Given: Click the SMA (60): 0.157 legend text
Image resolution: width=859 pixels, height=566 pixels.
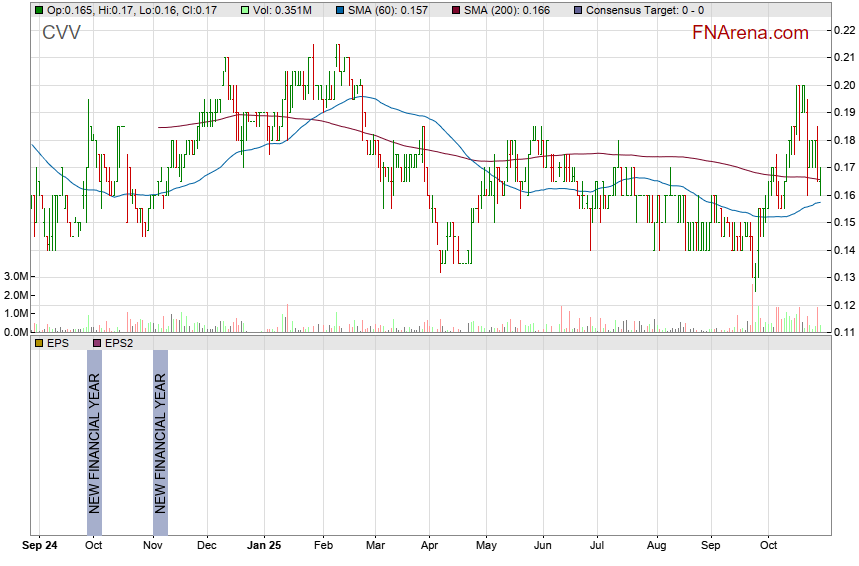Looking at the screenshot, I should point(387,10).
